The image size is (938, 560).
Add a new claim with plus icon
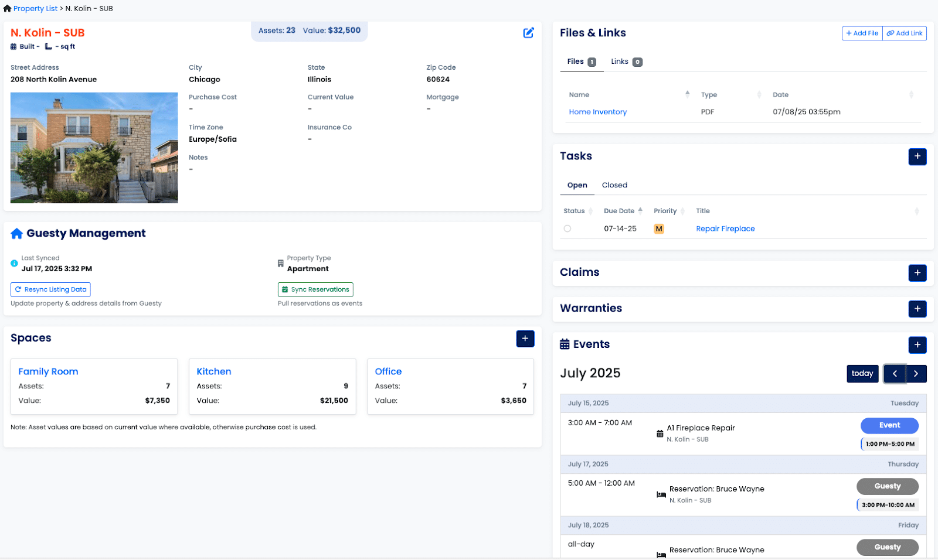pos(917,273)
